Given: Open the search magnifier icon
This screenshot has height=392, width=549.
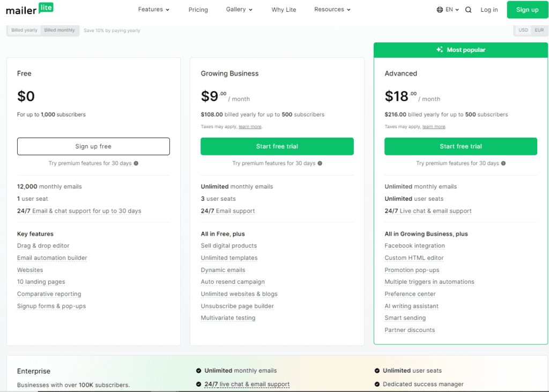Looking at the screenshot, I should coord(469,10).
